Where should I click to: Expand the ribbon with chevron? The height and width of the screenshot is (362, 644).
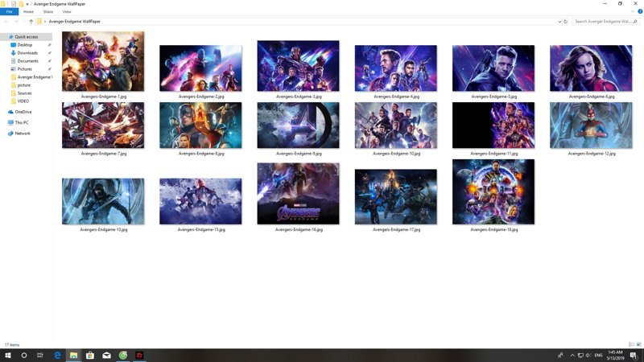[x=633, y=11]
